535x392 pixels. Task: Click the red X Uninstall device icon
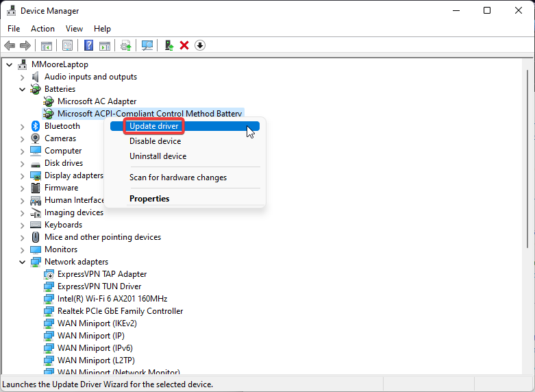(184, 45)
